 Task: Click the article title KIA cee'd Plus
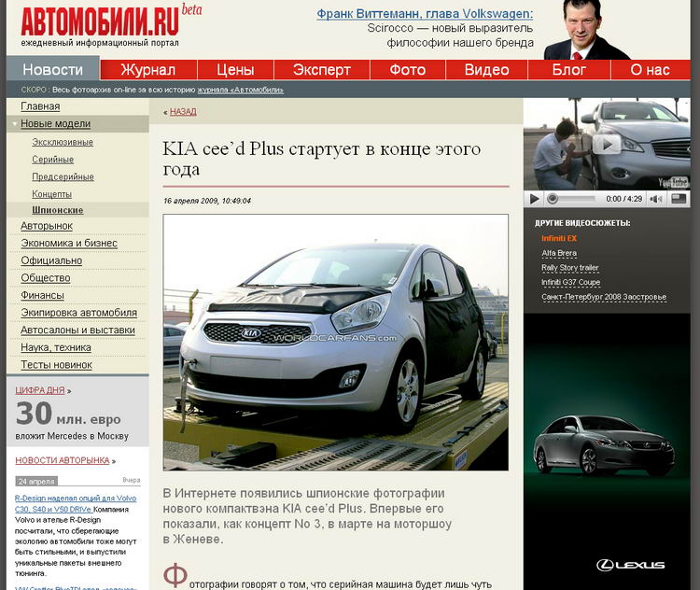click(x=321, y=159)
